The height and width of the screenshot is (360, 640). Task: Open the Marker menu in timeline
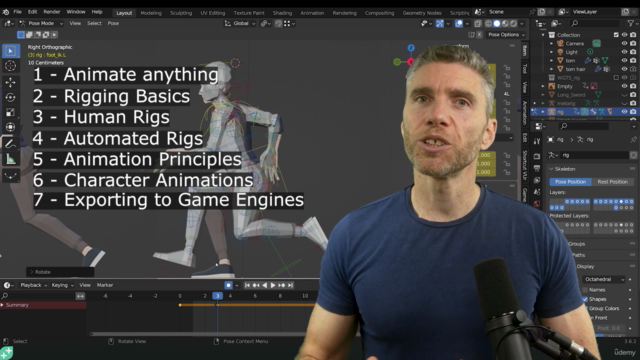pos(105,285)
